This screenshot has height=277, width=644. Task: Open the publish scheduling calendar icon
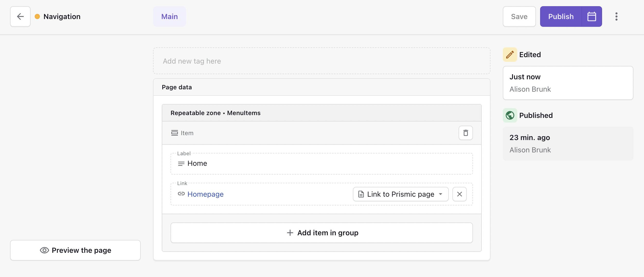(x=592, y=16)
